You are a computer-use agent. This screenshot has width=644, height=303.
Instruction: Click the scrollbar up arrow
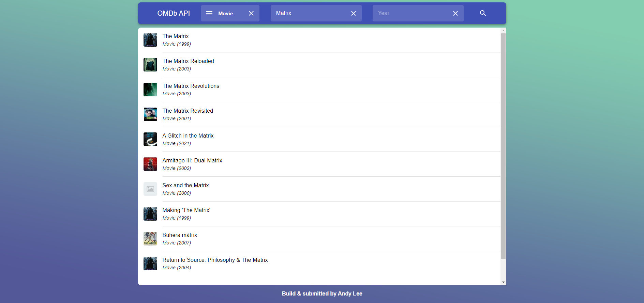tap(503, 31)
